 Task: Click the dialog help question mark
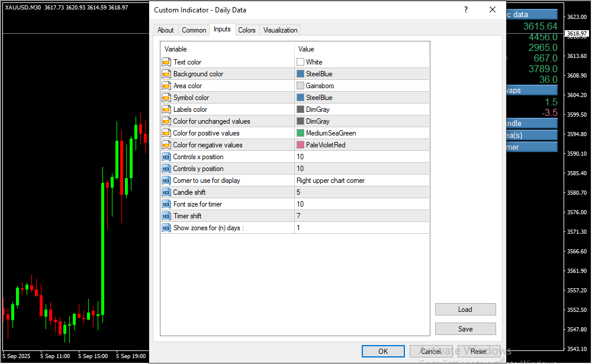click(466, 10)
